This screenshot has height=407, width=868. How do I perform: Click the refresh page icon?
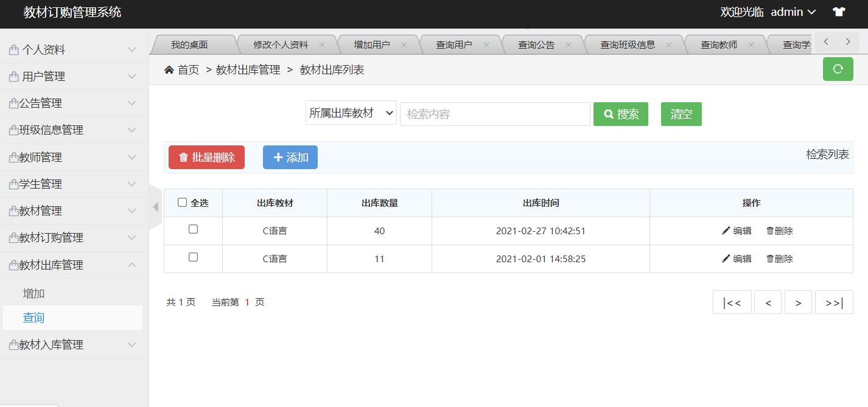pos(838,69)
